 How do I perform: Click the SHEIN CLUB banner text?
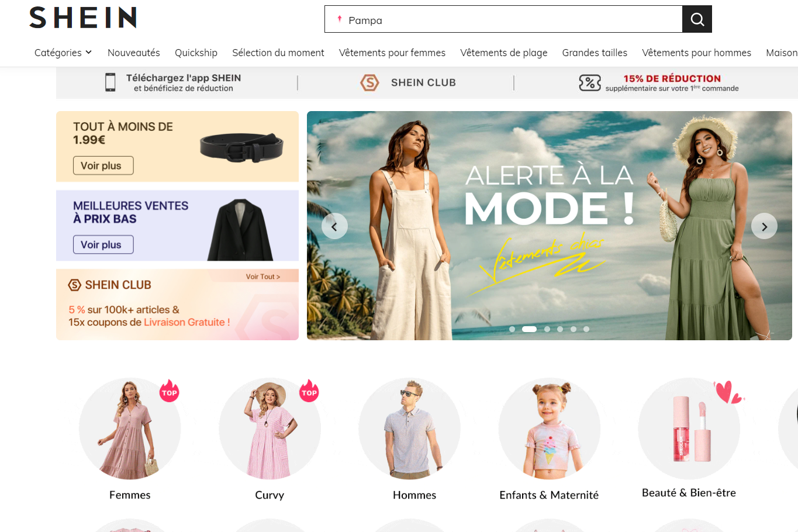click(423, 82)
